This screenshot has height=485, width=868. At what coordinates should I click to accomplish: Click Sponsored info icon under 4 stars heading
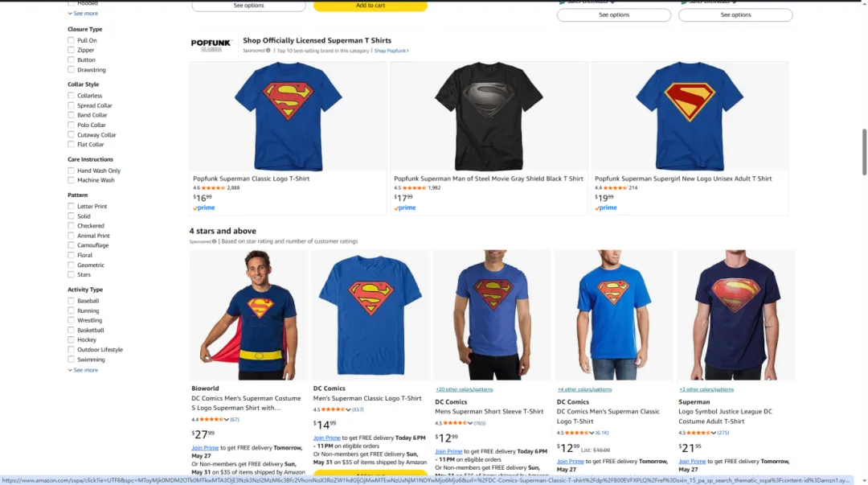tap(214, 241)
